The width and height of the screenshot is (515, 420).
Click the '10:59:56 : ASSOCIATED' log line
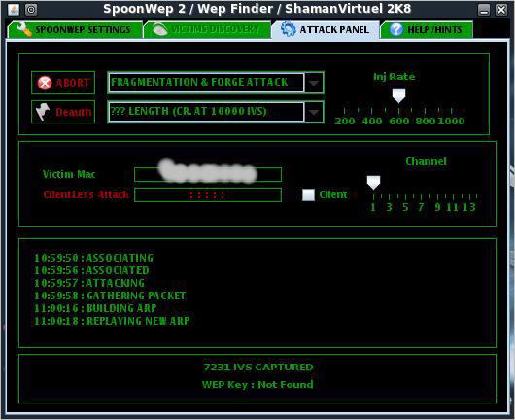91,270
